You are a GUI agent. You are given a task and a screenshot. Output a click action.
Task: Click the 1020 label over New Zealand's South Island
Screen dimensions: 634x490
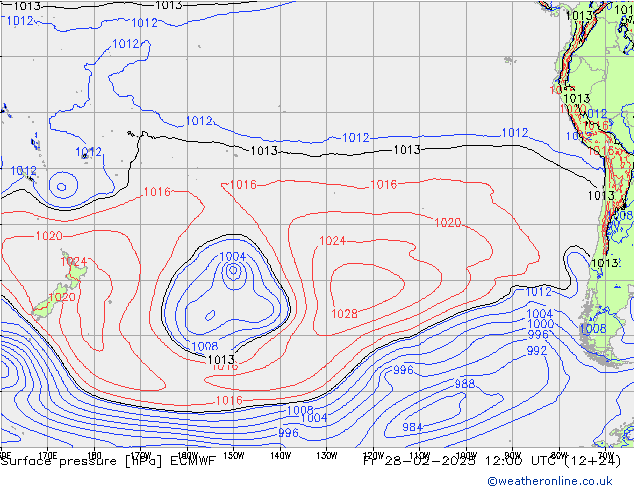click(62, 297)
